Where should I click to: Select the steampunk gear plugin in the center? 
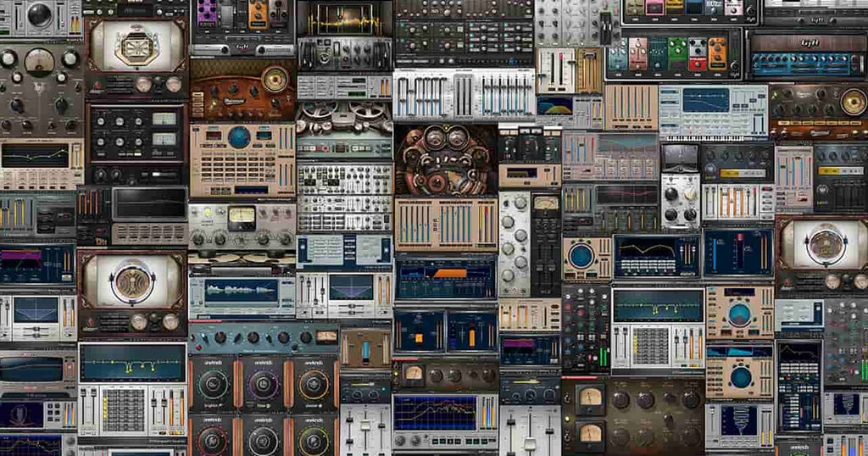point(445,159)
